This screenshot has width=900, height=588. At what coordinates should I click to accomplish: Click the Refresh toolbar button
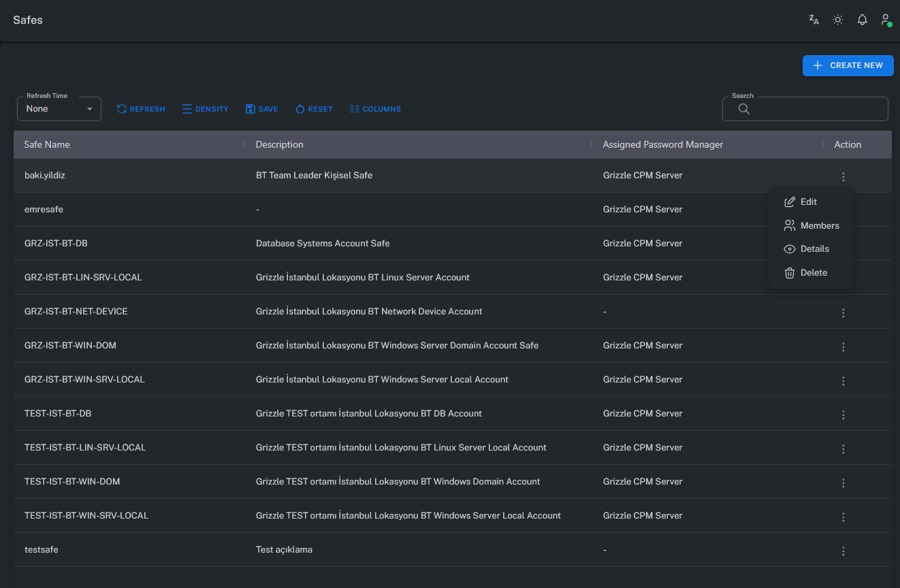coord(141,109)
